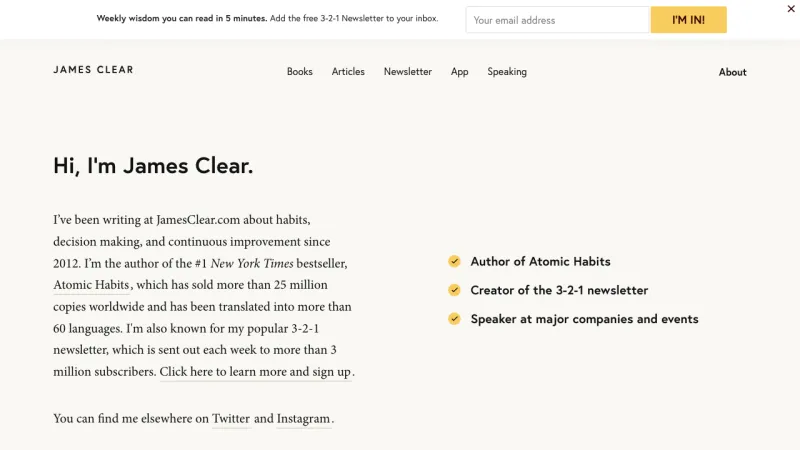Viewport: 800px width, 450px height.
Task: Click 'Speaker at major companies and events' text
Action: [x=584, y=319]
